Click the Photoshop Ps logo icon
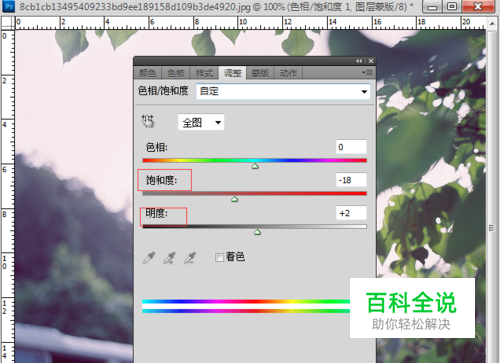500x363 pixels. click(9, 6)
